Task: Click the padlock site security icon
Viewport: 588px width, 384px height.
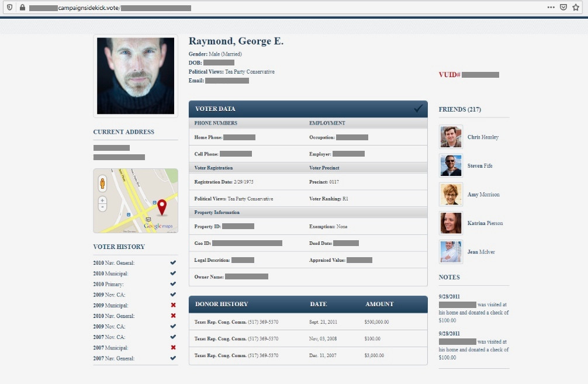Action: pos(22,7)
